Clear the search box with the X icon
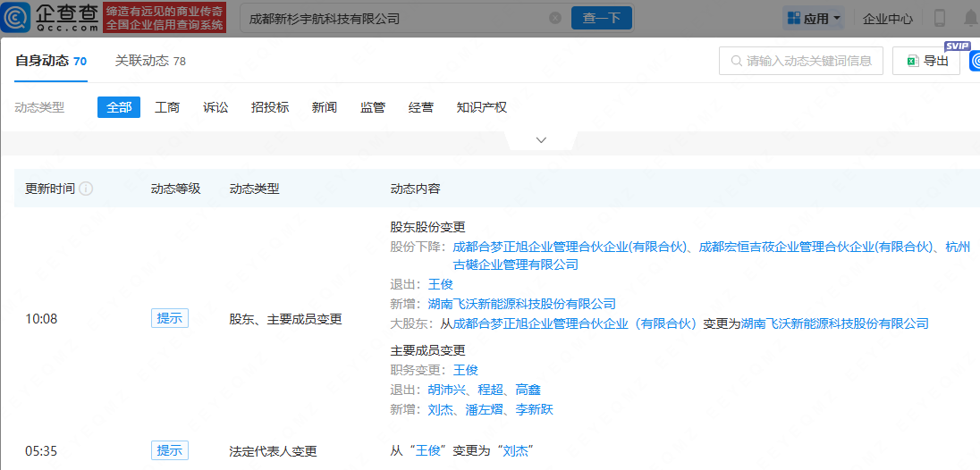This screenshot has height=470, width=980. pos(555,18)
